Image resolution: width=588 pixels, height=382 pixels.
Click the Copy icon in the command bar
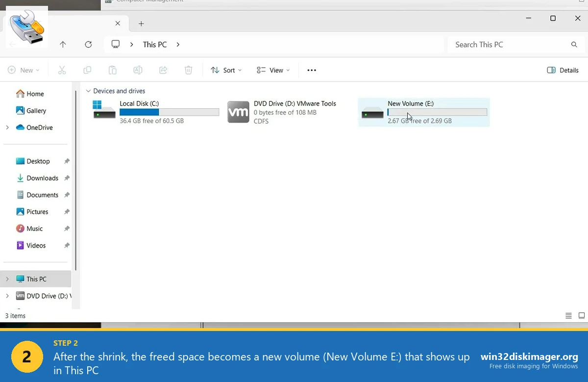87,70
